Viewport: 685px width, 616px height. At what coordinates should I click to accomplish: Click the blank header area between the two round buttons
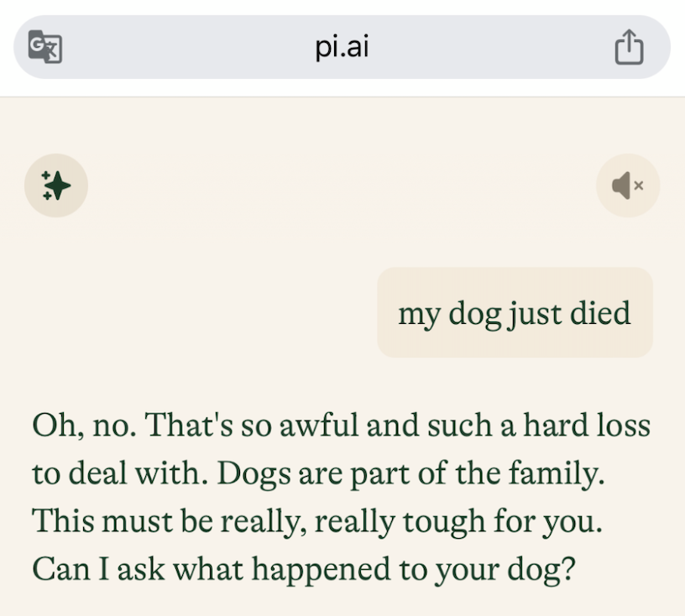pos(342,185)
